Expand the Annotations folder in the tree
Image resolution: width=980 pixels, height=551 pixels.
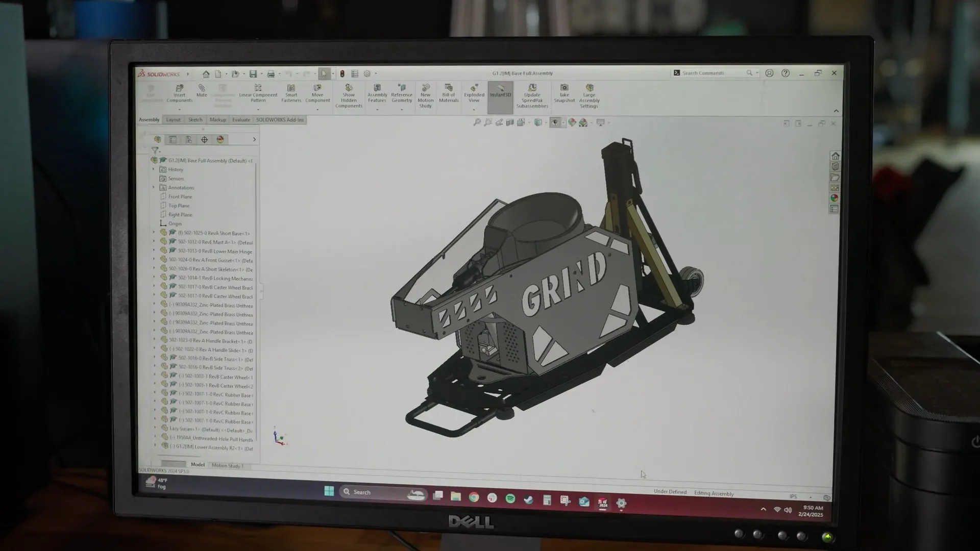(154, 187)
